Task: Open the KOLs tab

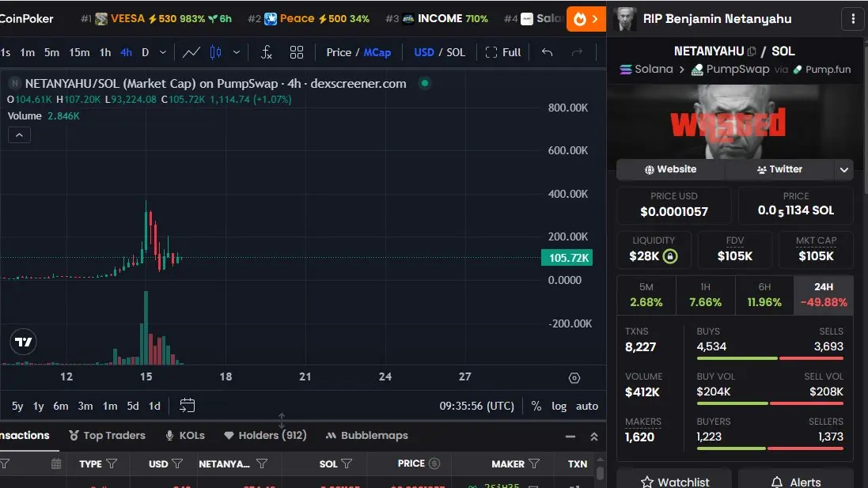Action: tap(185, 436)
